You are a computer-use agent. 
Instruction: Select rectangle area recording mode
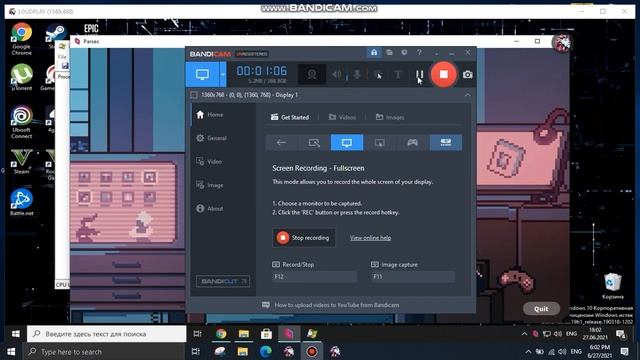point(314,142)
